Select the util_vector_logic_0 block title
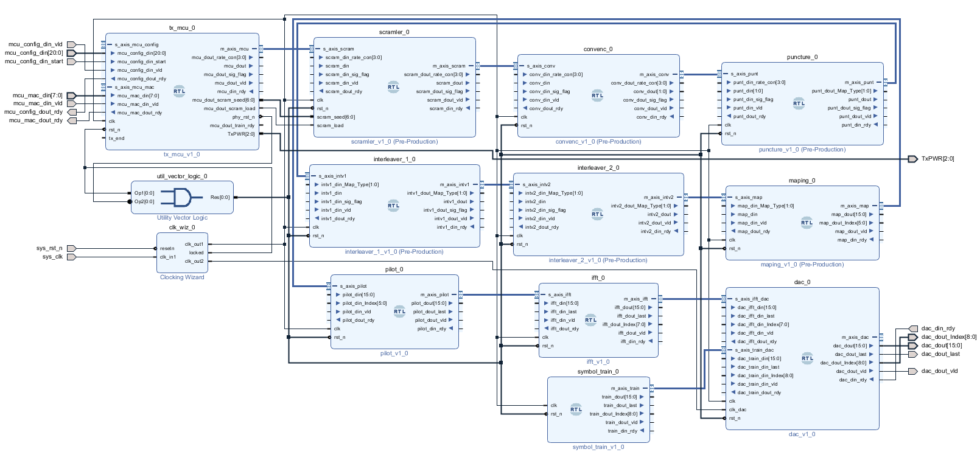 point(182,176)
